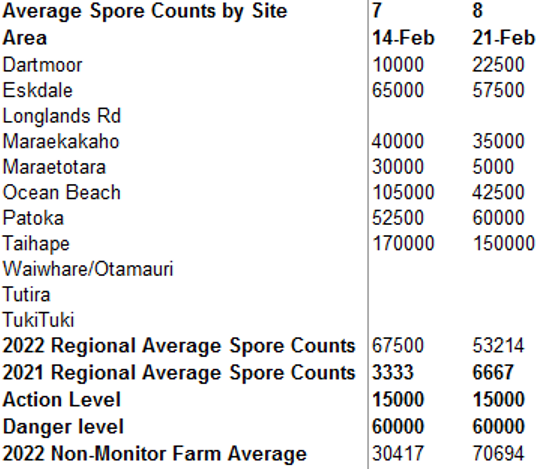The width and height of the screenshot is (547, 469).
Task: Select the Danger level 14-Feb value 60000
Action: pyautogui.click(x=398, y=426)
